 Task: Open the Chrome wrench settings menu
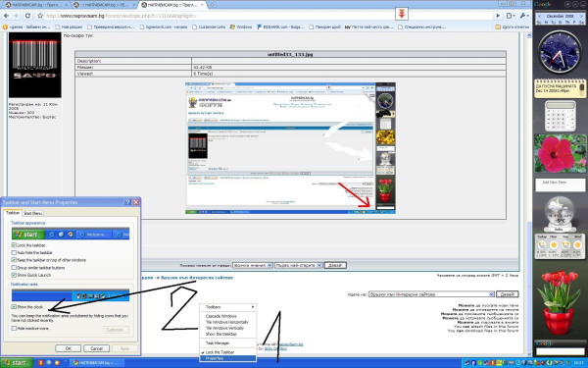[524, 16]
